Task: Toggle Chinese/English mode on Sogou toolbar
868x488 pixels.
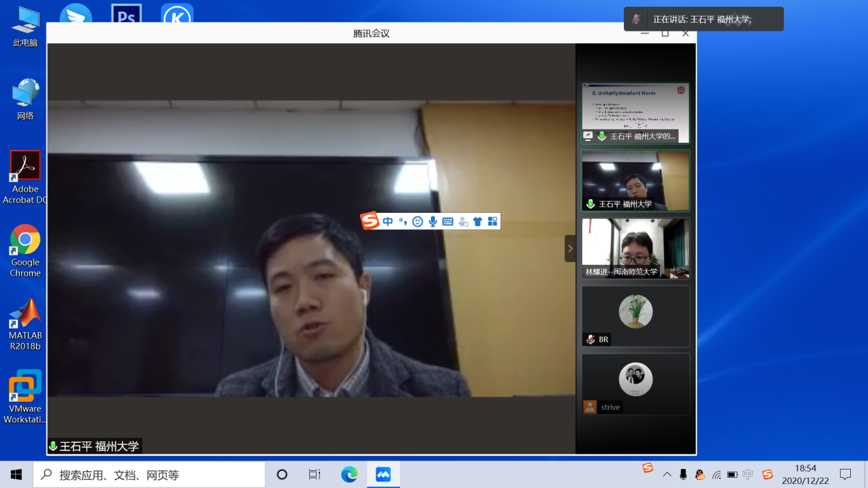Action: pyautogui.click(x=388, y=221)
